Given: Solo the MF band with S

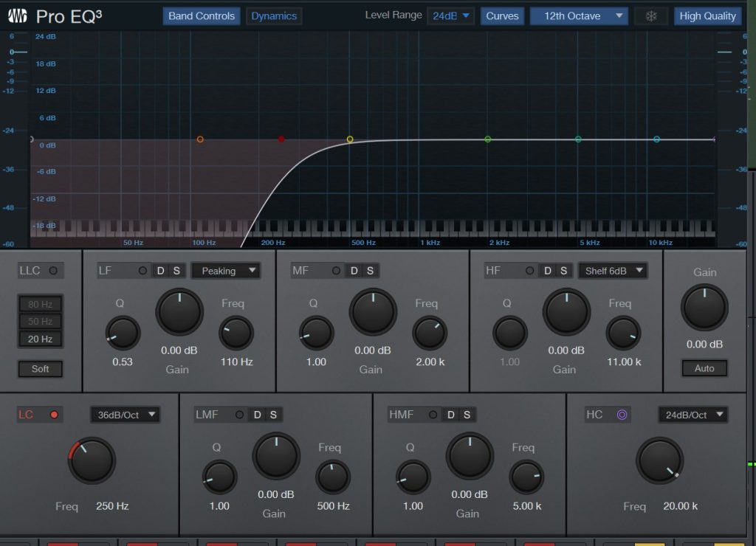Looking at the screenshot, I should coord(370,271).
